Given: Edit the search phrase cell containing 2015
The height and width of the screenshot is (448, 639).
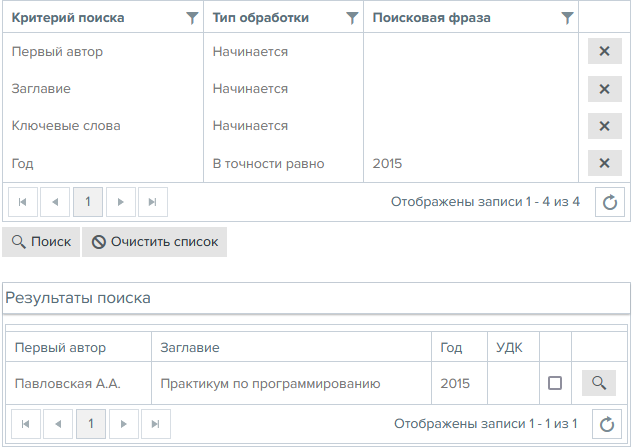Looking at the screenshot, I should point(470,163).
